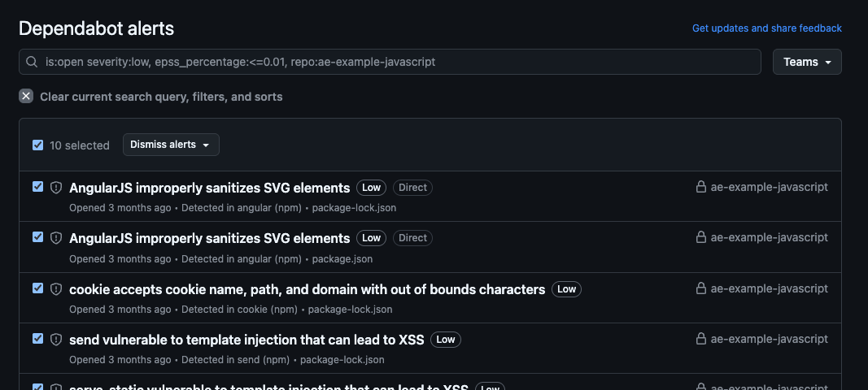Uncheck the cookie alert checkbox
The image size is (868, 390).
pos(37,288)
